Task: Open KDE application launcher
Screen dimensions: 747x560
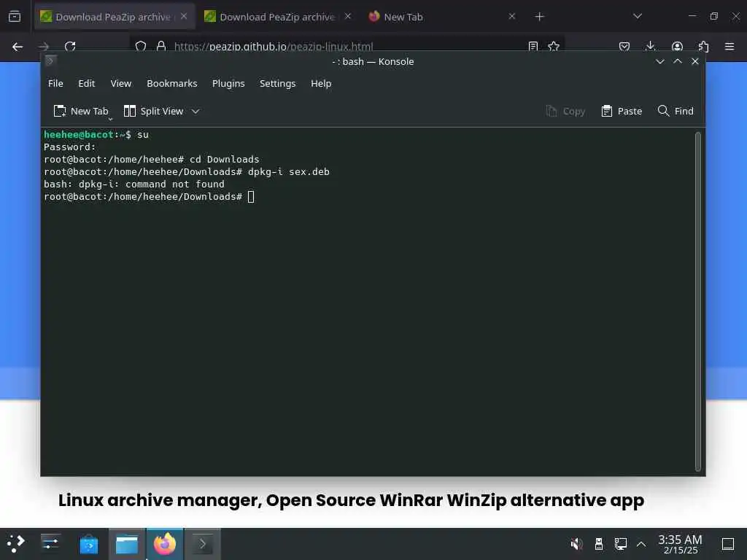Action: tap(16, 544)
